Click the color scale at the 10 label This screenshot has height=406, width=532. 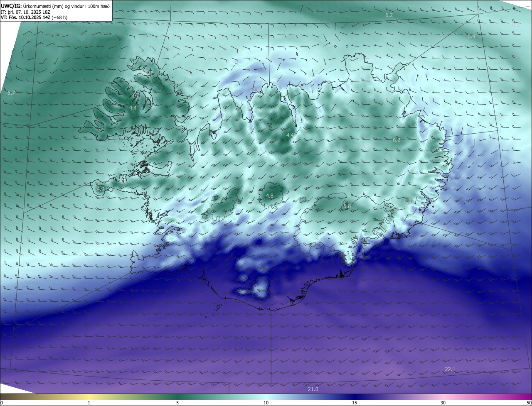click(266, 403)
